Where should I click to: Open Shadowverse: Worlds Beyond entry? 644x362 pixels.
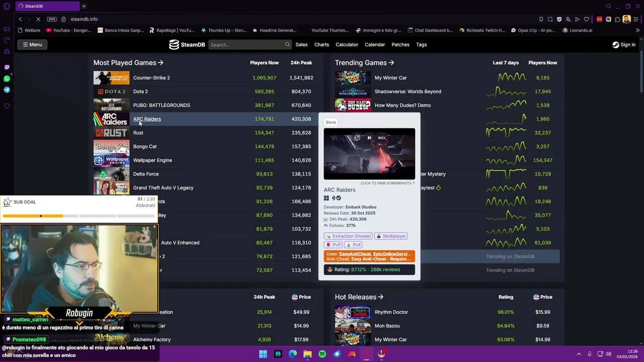coord(408,92)
